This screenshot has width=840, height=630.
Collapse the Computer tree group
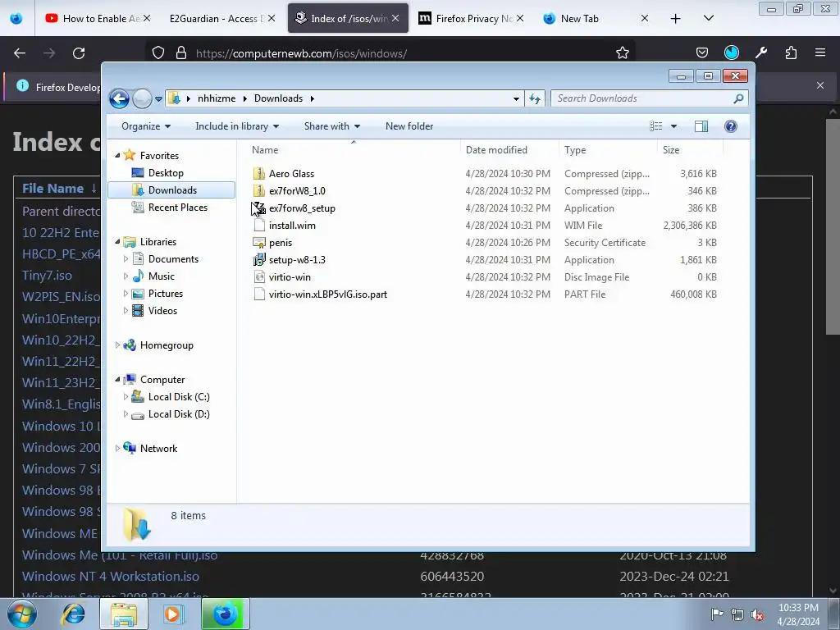click(x=118, y=379)
